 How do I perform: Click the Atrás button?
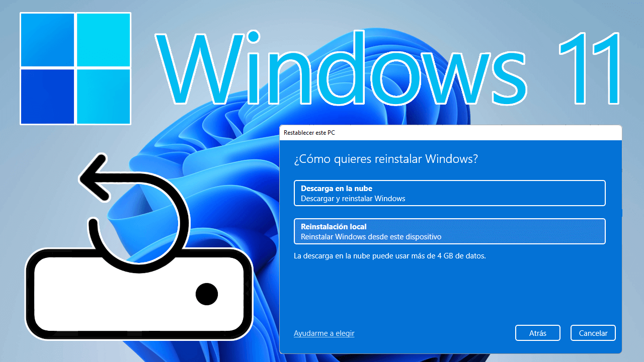537,333
